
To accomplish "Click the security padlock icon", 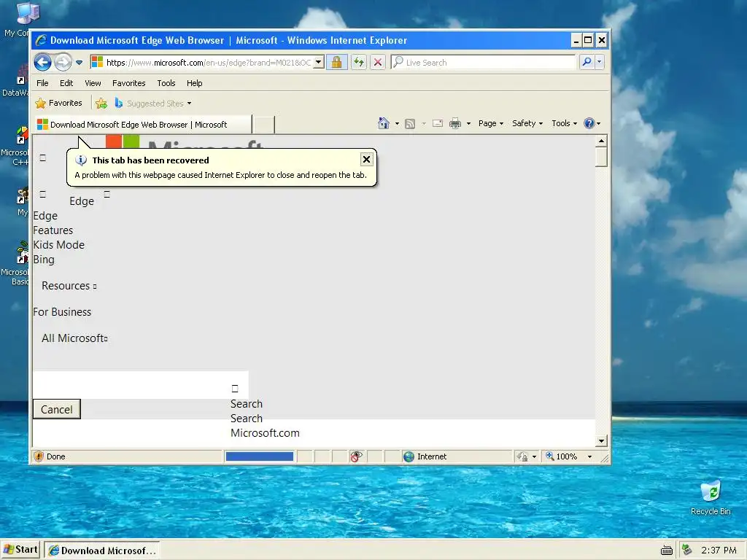I will (x=336, y=63).
